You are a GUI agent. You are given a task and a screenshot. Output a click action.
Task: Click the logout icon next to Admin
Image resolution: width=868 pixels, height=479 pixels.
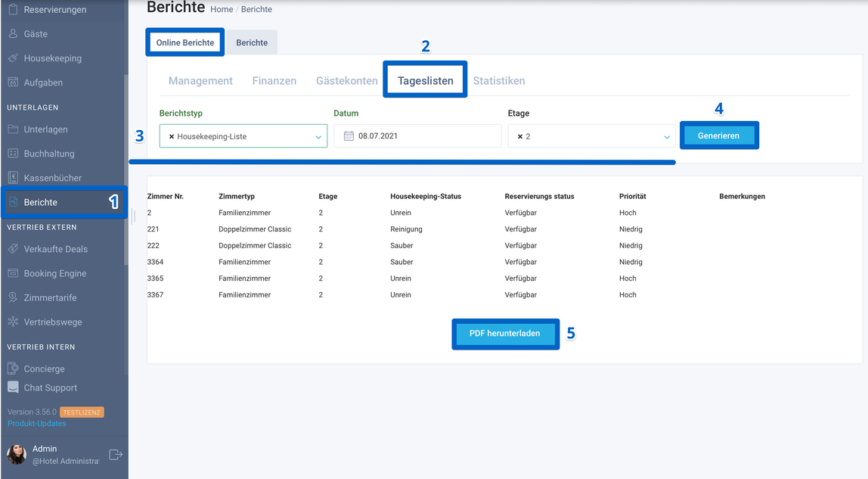tap(116, 455)
